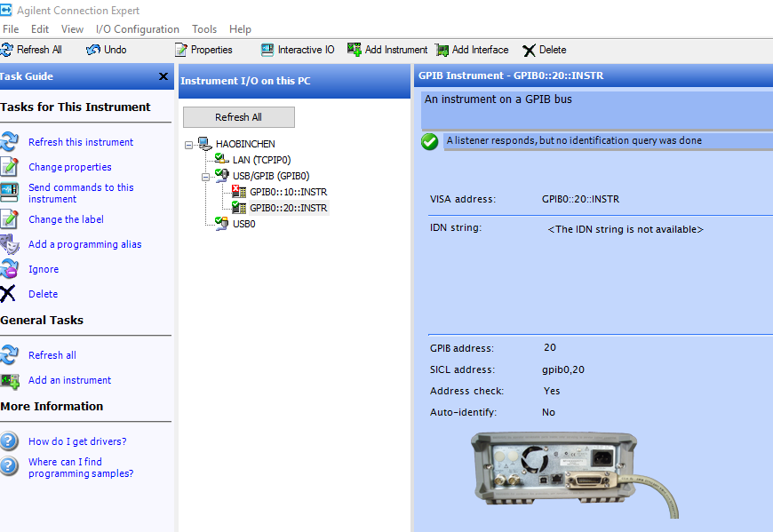Click the GPIB address value 20

[x=550, y=347]
